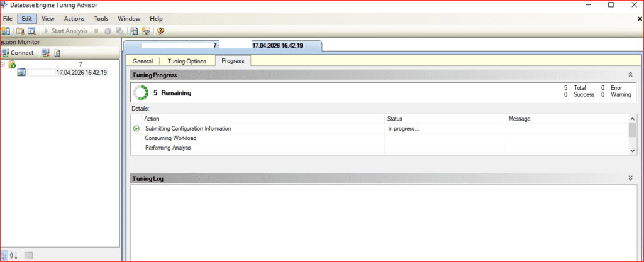Select the session dated 17.04.2026 16:42:19

[81, 73]
